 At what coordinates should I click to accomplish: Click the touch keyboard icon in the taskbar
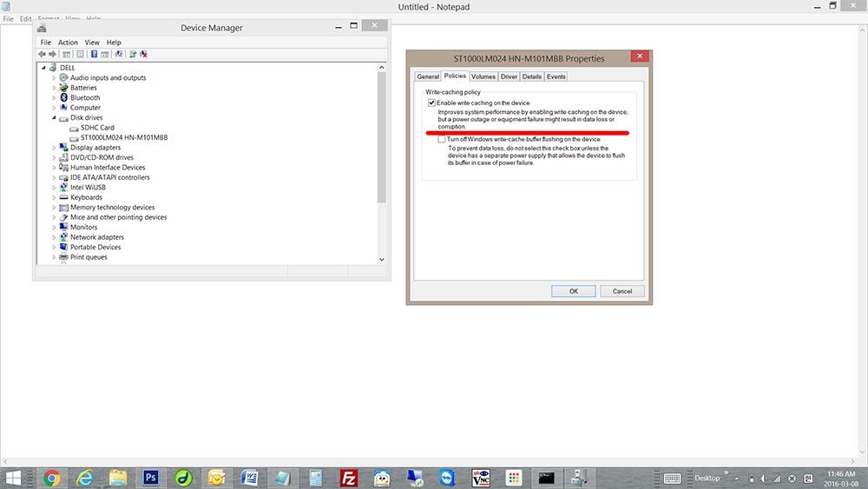(672, 479)
